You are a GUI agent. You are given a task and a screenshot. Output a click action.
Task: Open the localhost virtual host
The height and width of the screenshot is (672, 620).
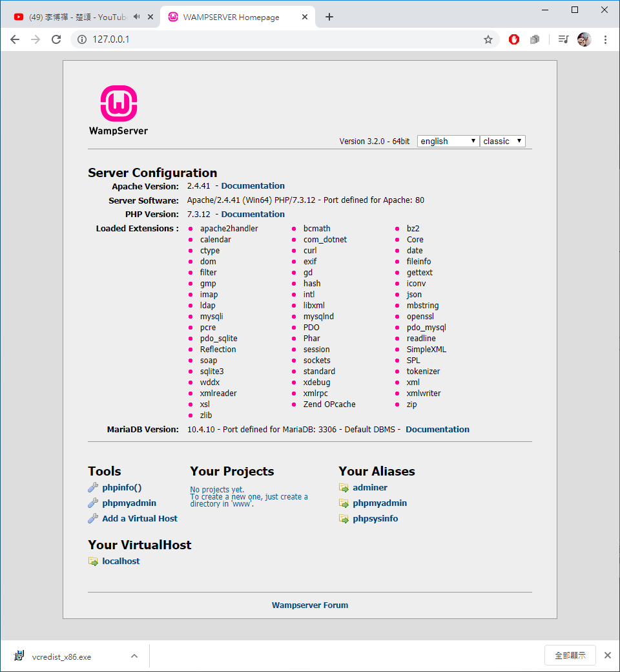coord(121,561)
